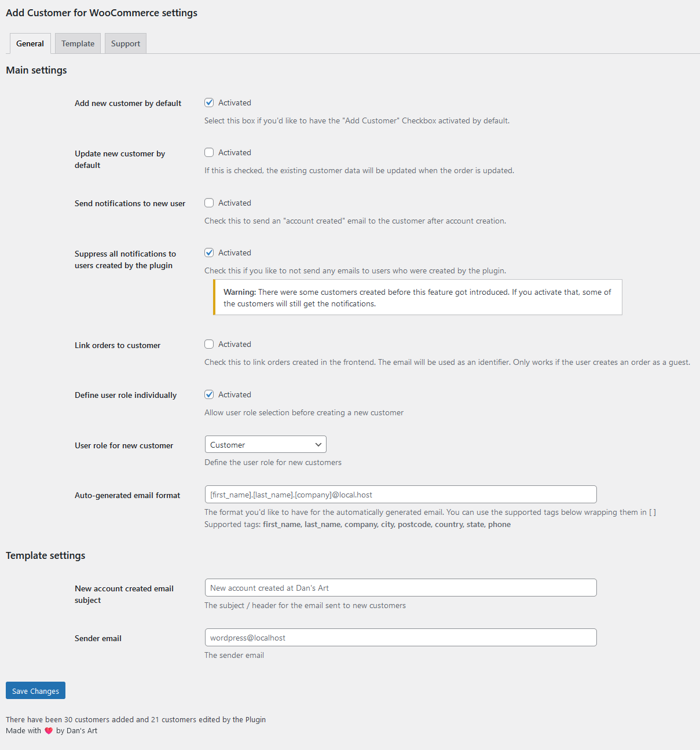Click the page title 'Add Customer for WooCommerce settings'

click(102, 13)
